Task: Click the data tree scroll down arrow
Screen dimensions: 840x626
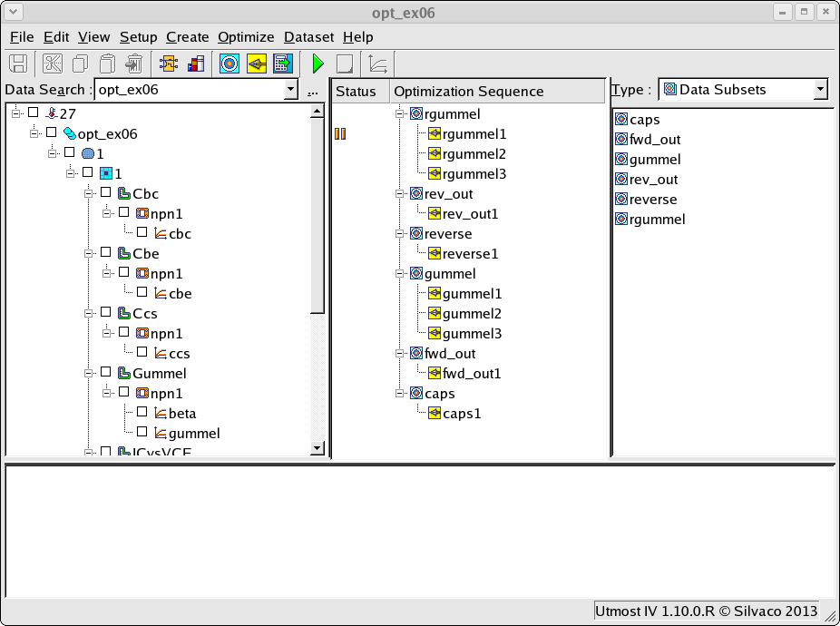Action: point(317,448)
